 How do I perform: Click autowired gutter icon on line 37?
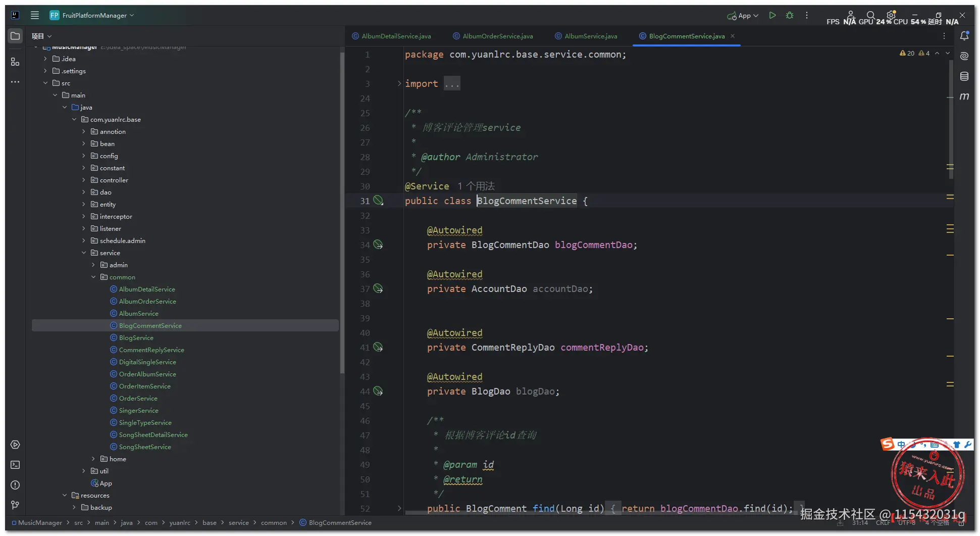click(x=378, y=288)
